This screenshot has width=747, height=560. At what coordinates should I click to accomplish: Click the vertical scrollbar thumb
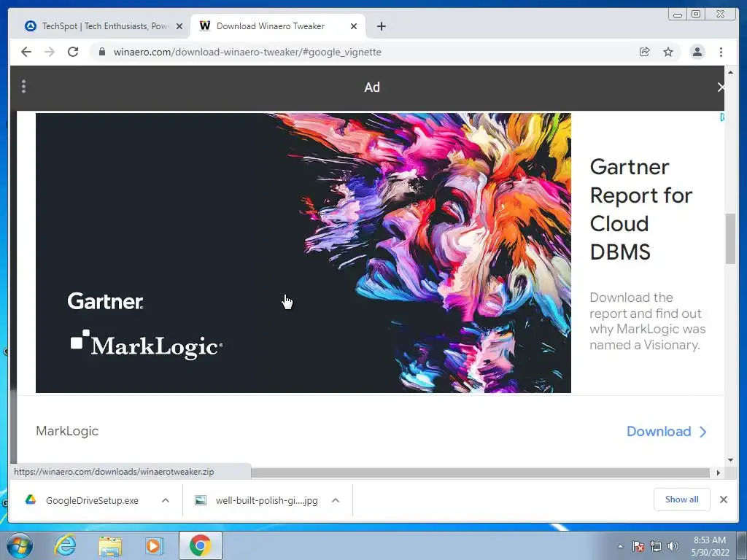[730, 238]
